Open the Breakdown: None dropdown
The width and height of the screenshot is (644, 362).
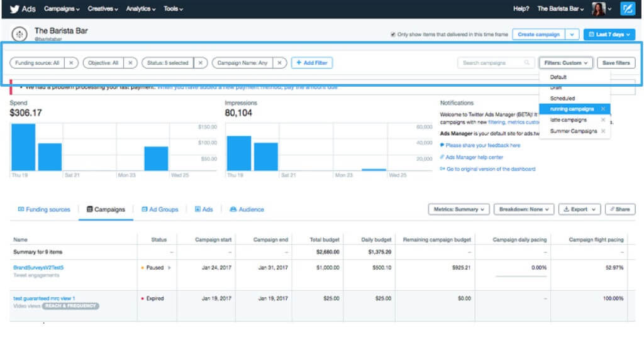click(x=524, y=209)
